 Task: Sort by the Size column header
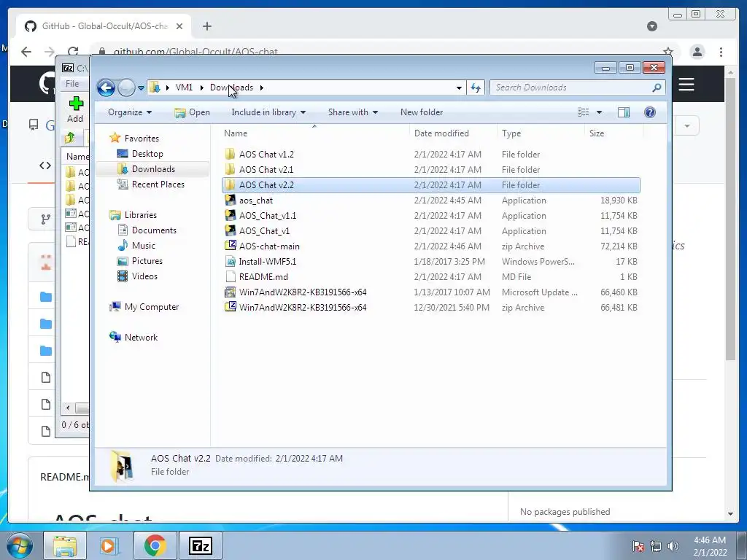597,133
